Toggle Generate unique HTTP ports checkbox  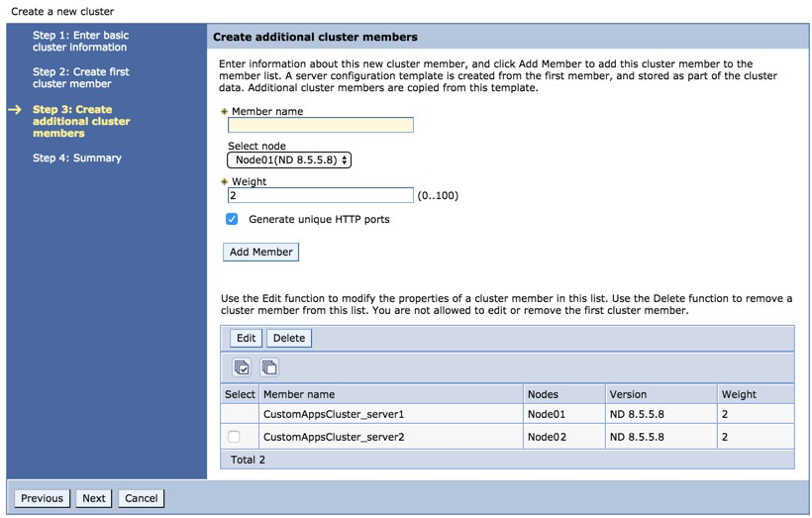coord(232,219)
